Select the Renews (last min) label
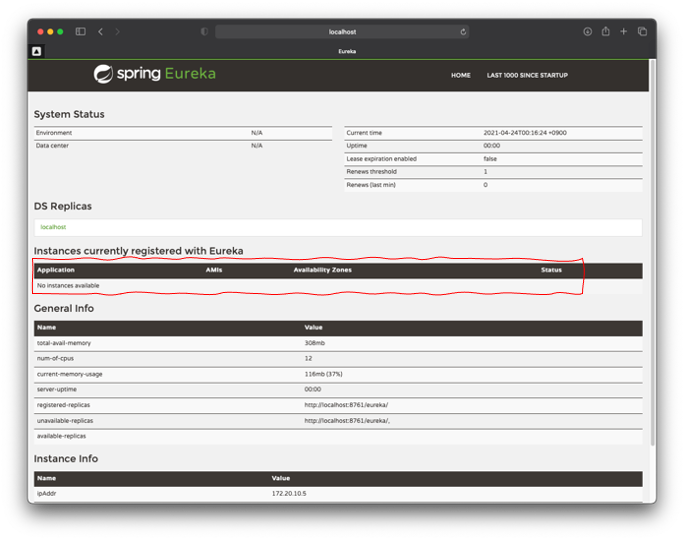The height and width of the screenshot is (540, 684). (x=371, y=185)
